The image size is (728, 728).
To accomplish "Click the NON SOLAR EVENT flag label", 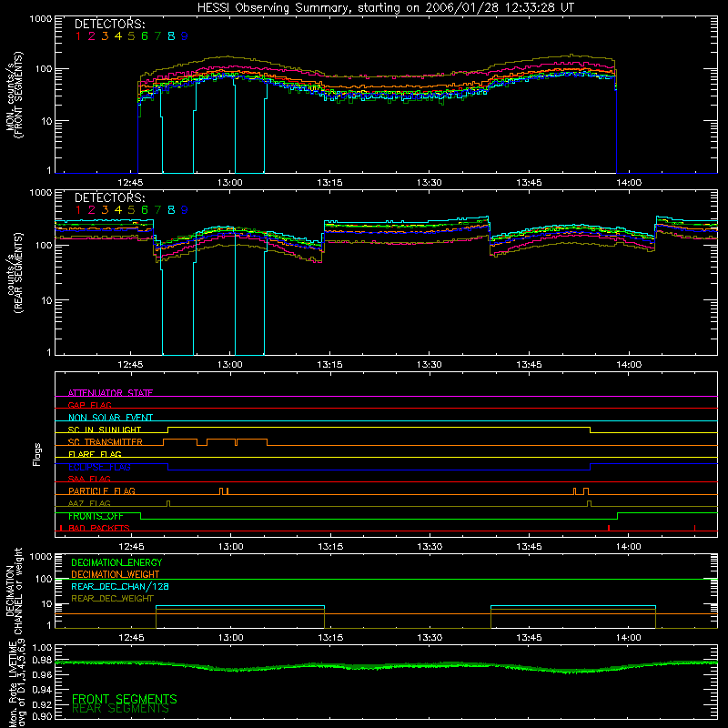I will coord(110,418).
